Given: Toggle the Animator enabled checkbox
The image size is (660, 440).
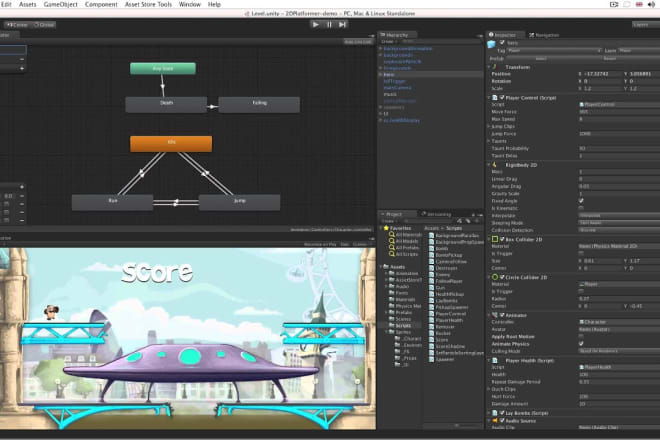Looking at the screenshot, I should pos(502,315).
